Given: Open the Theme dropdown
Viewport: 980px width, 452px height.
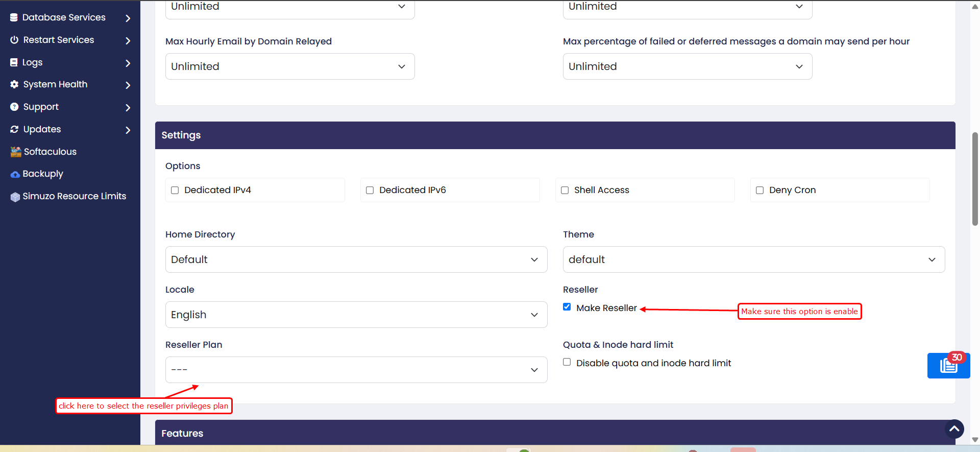Looking at the screenshot, I should pos(754,259).
